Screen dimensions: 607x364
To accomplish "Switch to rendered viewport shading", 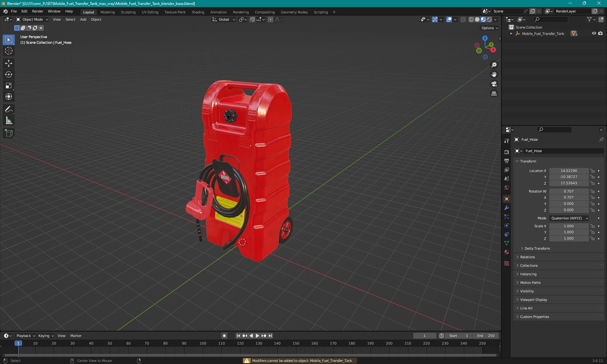I will click(489, 20).
